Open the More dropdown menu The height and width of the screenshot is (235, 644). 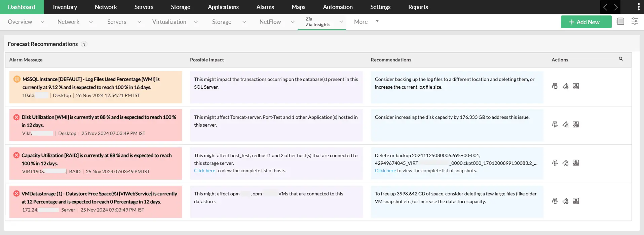366,22
